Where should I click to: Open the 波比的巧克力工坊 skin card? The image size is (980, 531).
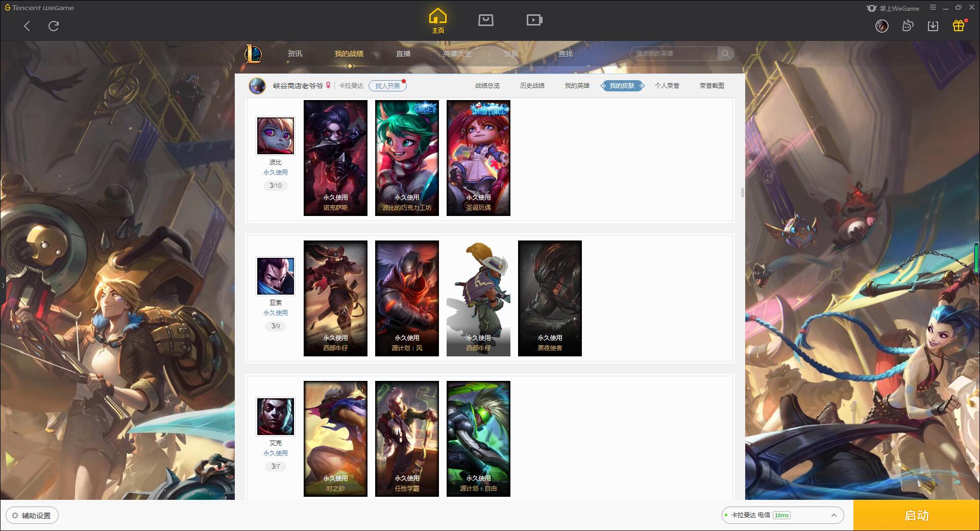click(x=407, y=158)
